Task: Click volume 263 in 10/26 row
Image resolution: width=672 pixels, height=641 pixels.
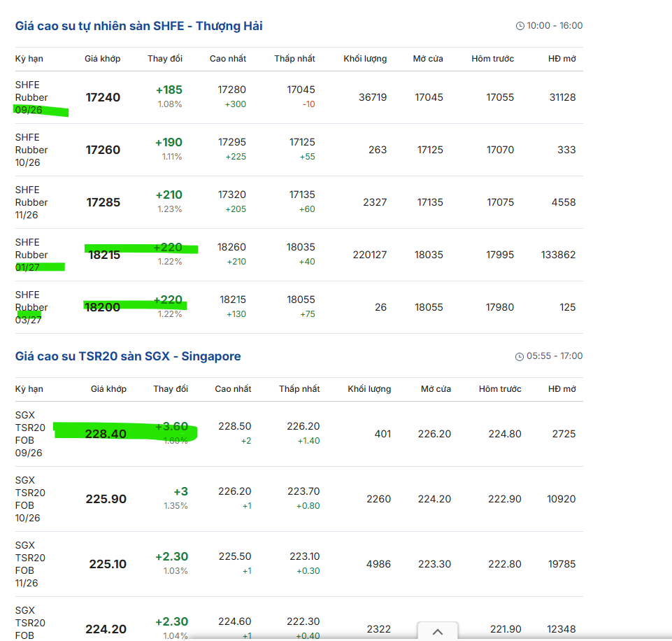Action: 378,150
